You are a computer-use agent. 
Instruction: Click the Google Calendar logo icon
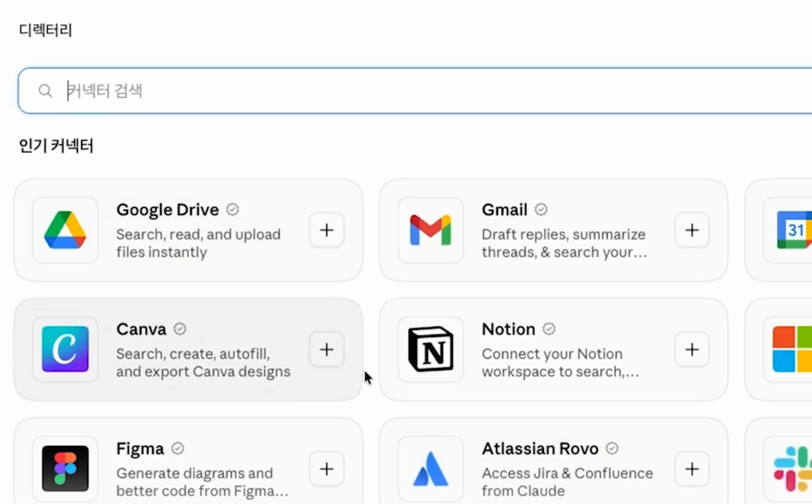(795, 230)
